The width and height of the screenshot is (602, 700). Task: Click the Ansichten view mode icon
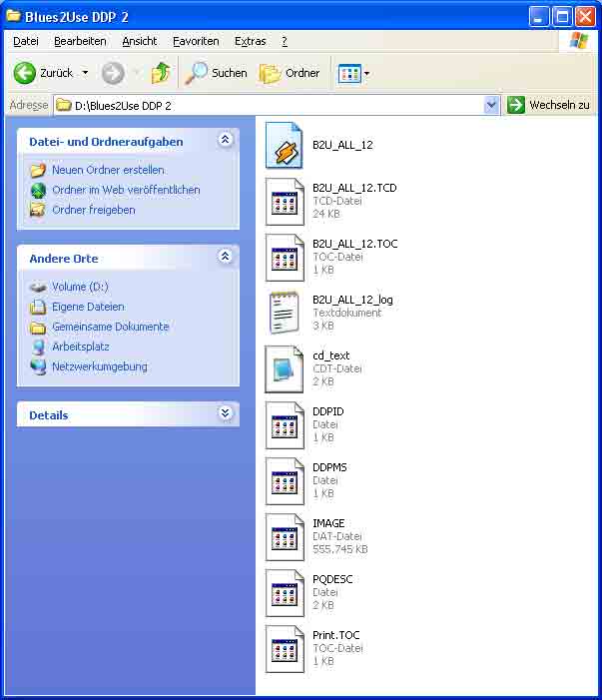tap(349, 74)
